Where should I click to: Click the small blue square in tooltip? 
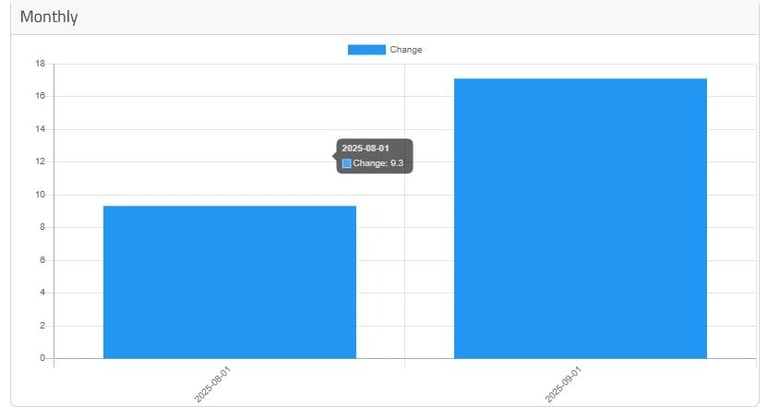coord(346,164)
